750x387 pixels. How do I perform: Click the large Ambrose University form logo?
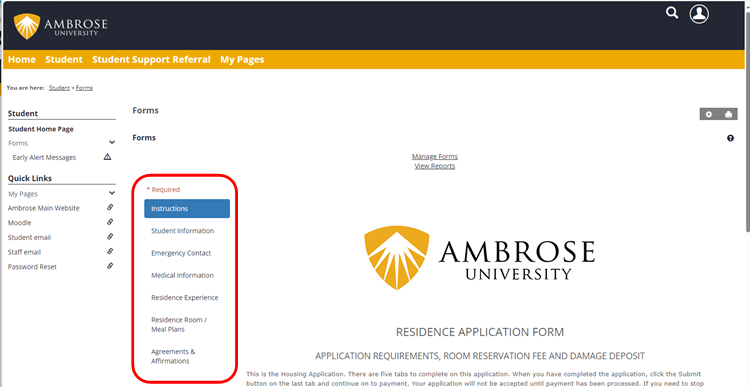(x=479, y=258)
